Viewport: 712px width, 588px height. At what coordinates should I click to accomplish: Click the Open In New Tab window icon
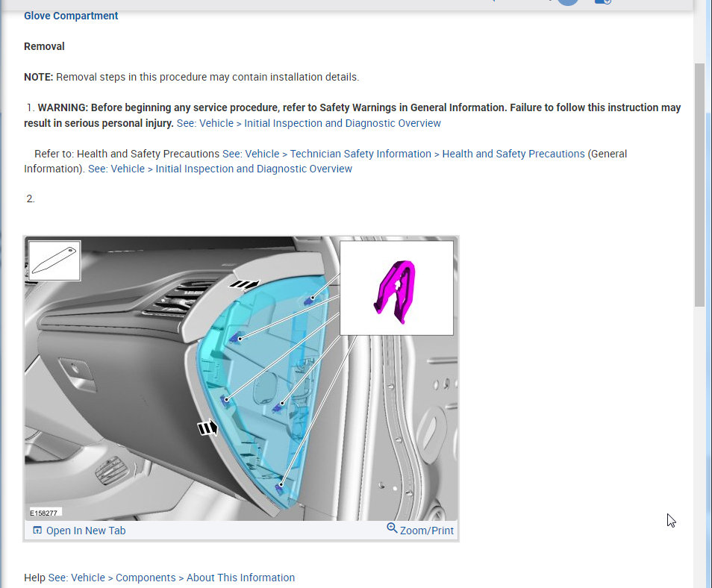(x=37, y=530)
